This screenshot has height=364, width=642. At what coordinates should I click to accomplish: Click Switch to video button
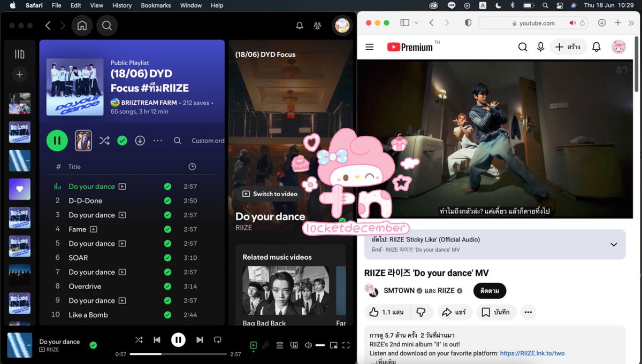[270, 193]
